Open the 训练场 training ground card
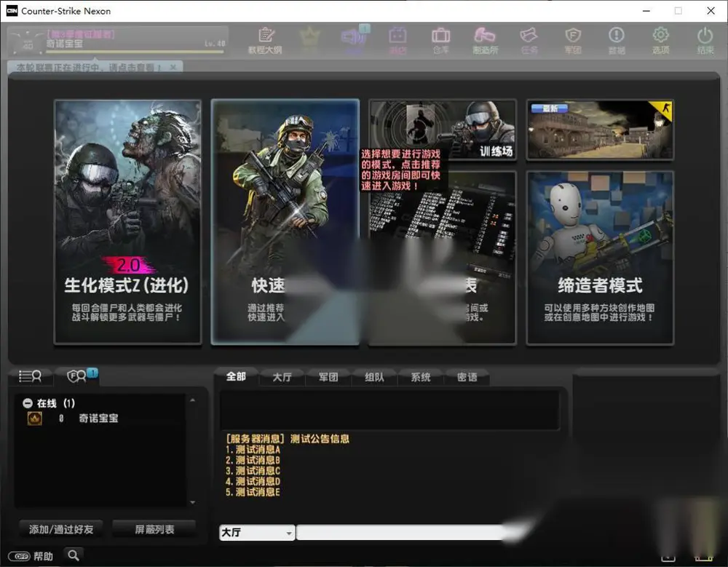The image size is (728, 567). 442,130
